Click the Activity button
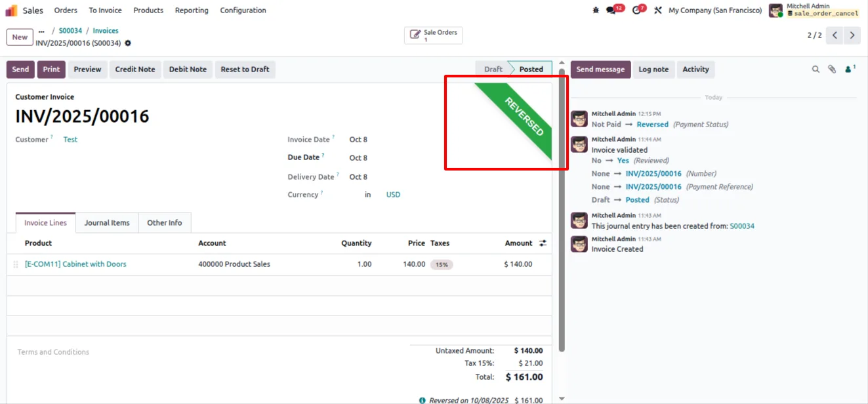This screenshot has height=404, width=868. [695, 70]
